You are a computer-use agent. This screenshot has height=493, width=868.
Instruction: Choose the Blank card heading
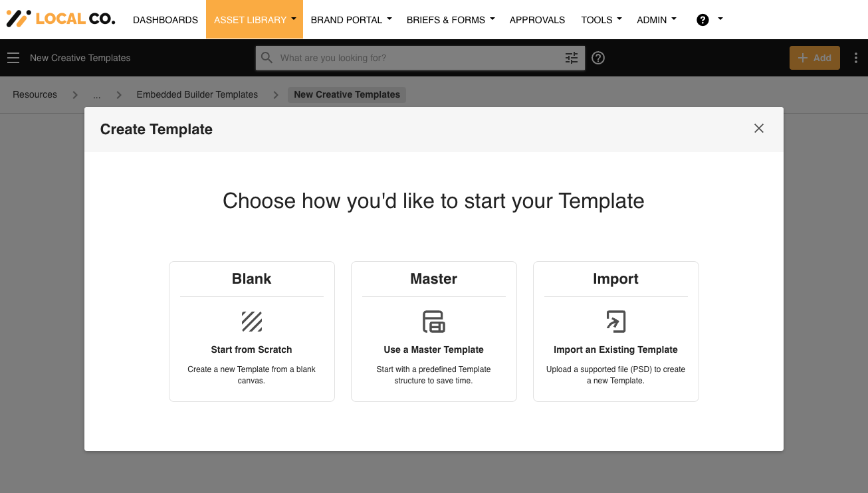click(x=252, y=278)
